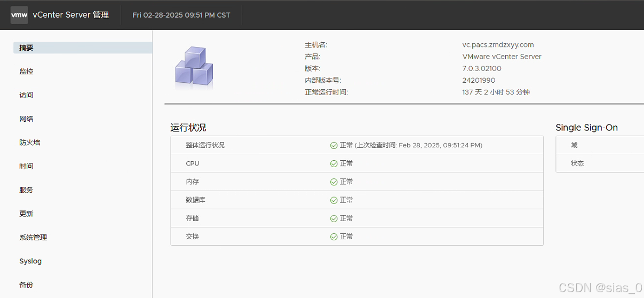Open the 备份 backup page
The image size is (644, 298).
click(x=27, y=285)
